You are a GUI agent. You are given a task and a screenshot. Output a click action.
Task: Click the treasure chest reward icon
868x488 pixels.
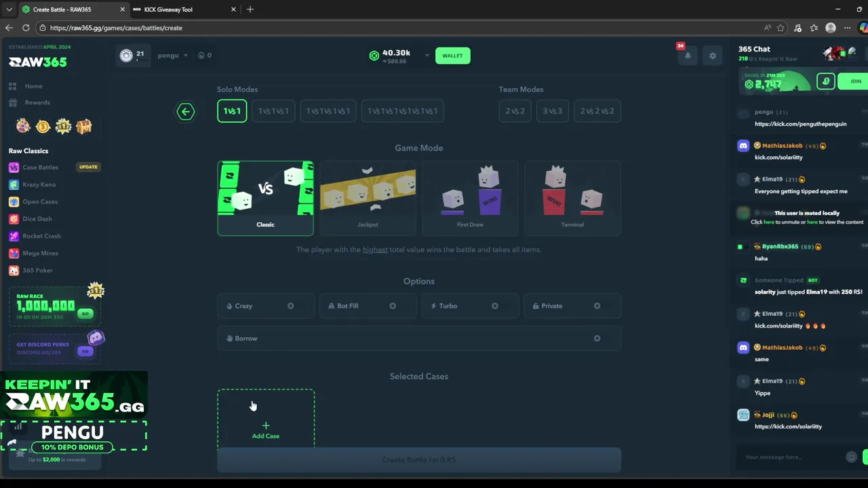(x=83, y=126)
